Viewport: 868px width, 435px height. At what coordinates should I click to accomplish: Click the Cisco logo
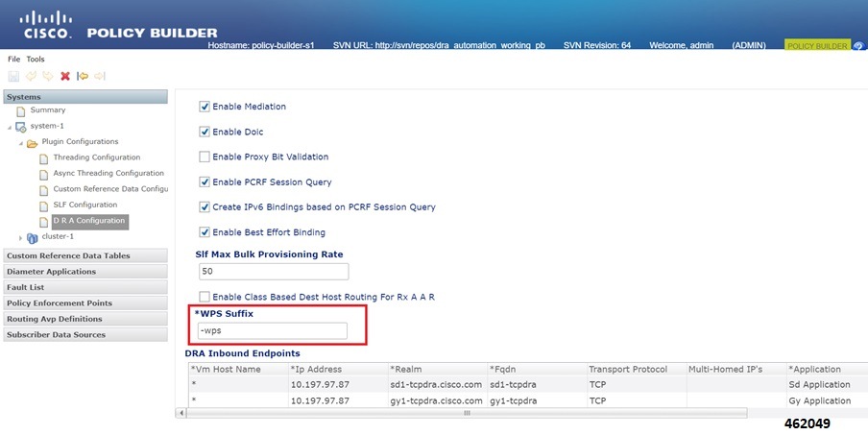coord(46,24)
